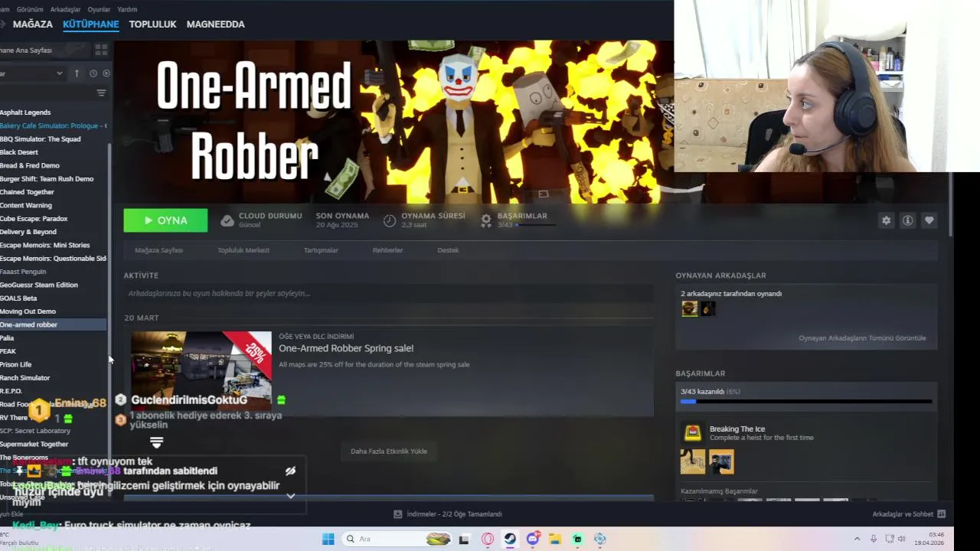The image size is (980, 551).
Task: Click the microphone icon in system tray
Action: [873, 539]
